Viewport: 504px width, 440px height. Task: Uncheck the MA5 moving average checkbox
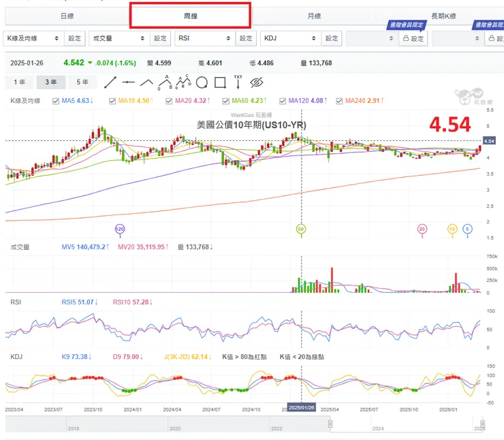pyautogui.click(x=56, y=101)
